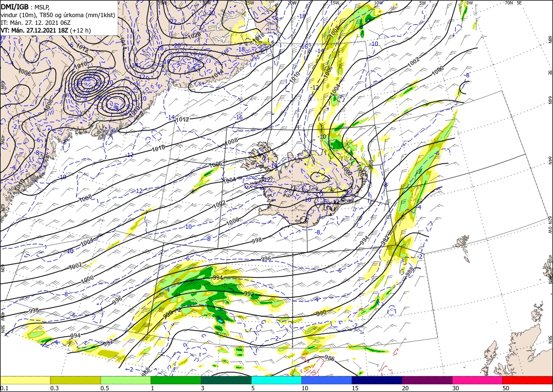
Task: Click the legend value '30'
Action: pyautogui.click(x=456, y=388)
